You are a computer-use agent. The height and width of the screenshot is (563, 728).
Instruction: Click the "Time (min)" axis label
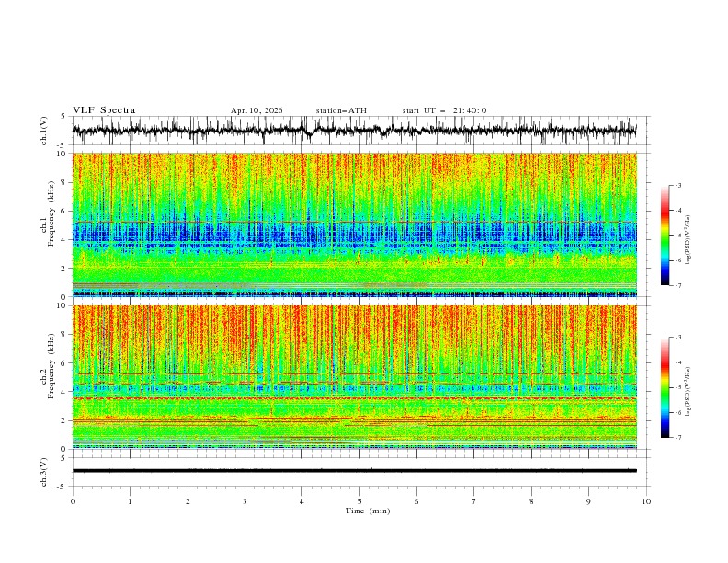click(368, 511)
